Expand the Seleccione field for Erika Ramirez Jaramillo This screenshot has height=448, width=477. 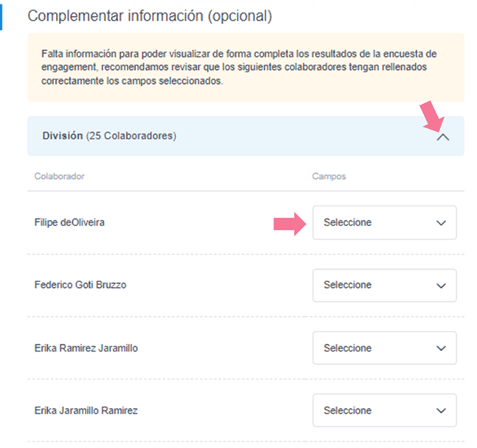(x=384, y=348)
